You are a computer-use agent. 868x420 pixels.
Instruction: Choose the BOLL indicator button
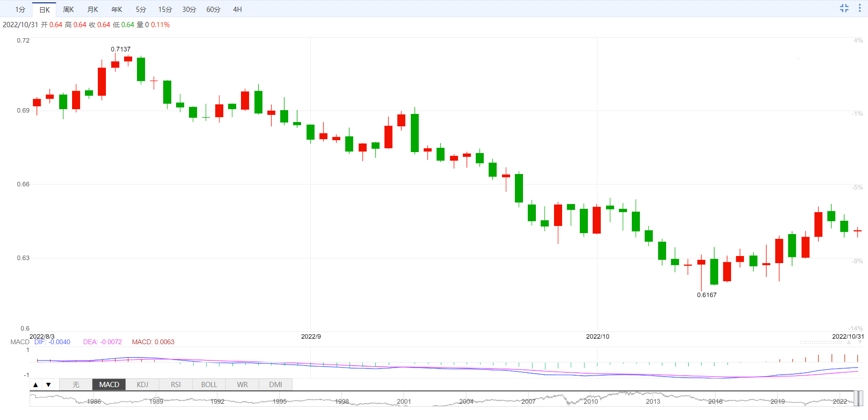pyautogui.click(x=209, y=385)
